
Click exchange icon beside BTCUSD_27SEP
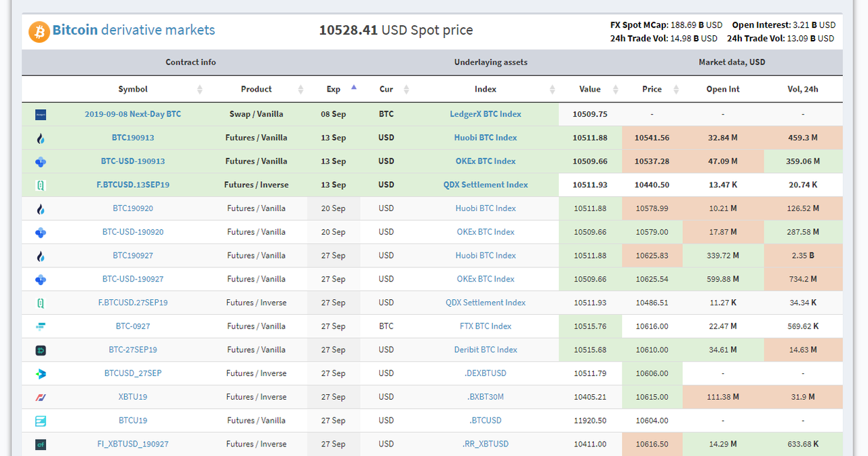41,374
